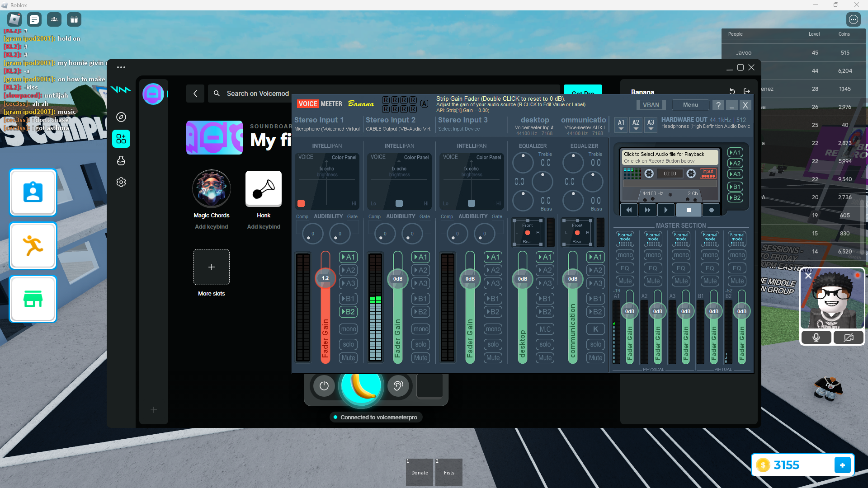Play the Voicemeeter cassette recorder

(666, 210)
